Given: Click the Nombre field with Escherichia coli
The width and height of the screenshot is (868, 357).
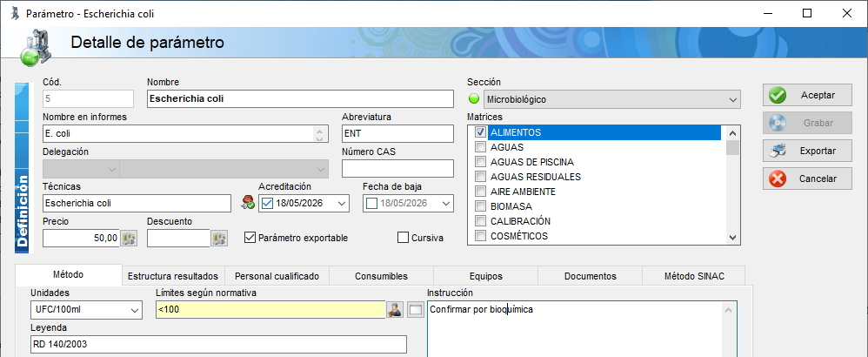Looking at the screenshot, I should (300, 99).
